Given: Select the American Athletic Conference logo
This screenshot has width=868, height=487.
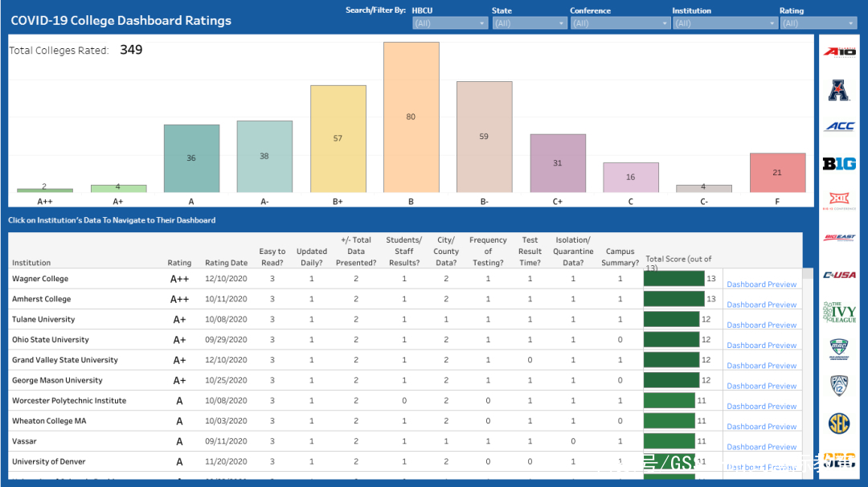Looking at the screenshot, I should (839, 89).
